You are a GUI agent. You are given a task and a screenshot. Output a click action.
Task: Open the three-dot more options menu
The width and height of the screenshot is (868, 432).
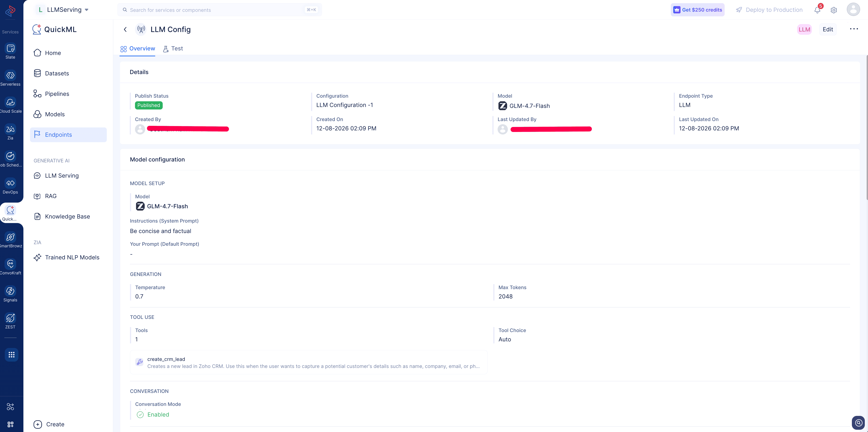854,29
